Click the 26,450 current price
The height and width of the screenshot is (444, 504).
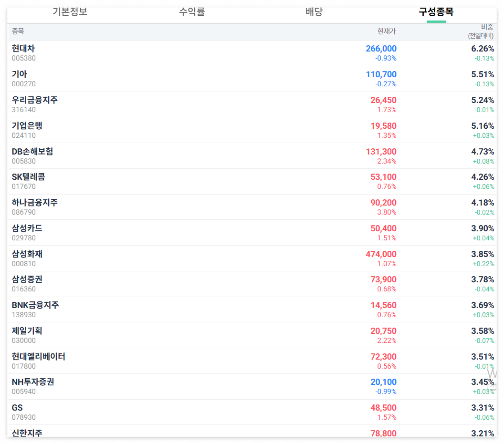[x=383, y=100]
